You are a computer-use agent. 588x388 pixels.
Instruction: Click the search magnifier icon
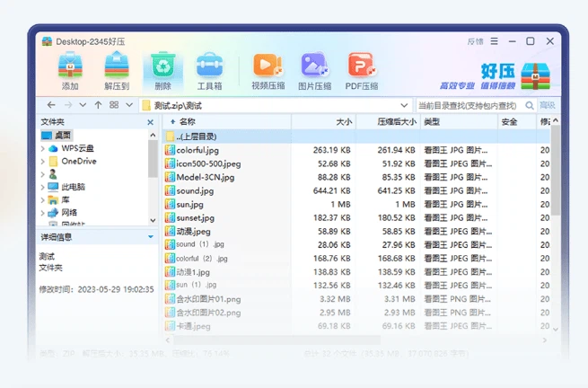click(x=530, y=105)
